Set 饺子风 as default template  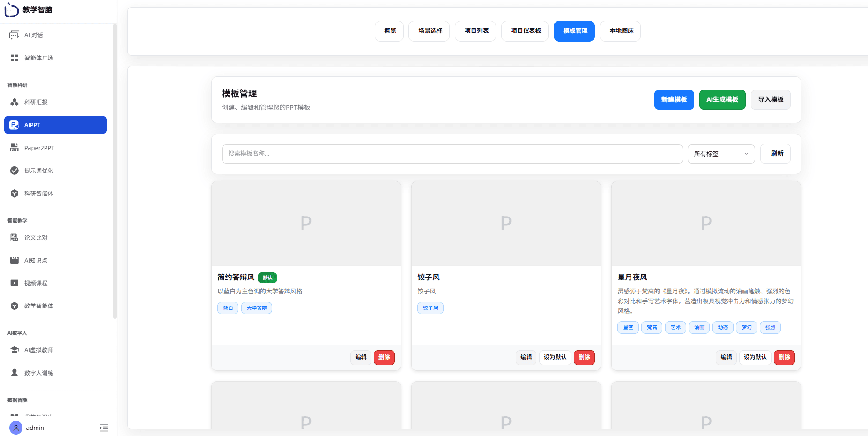[555, 358]
